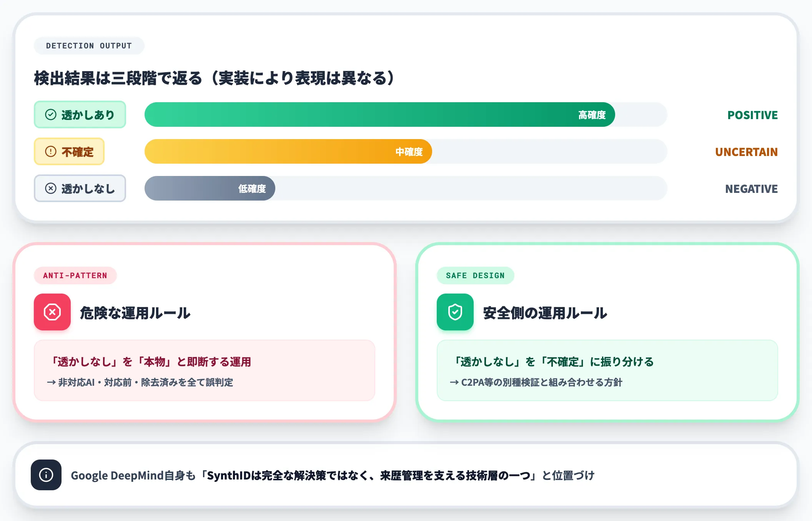
Task: Click the dark info icon beside the Google DeepMind note
Action: point(46,475)
